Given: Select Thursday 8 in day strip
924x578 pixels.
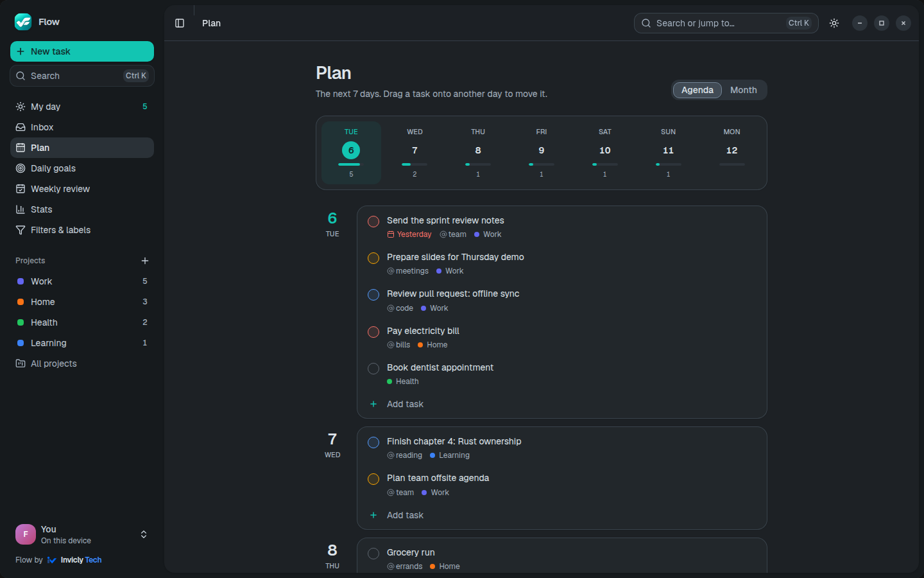Looking at the screenshot, I should tap(478, 153).
